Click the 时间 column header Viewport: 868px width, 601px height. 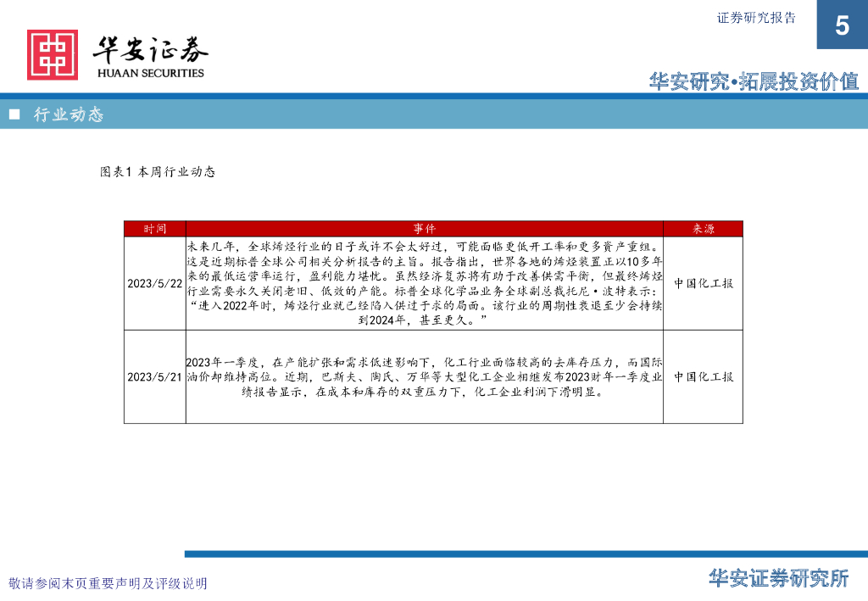[155, 229]
